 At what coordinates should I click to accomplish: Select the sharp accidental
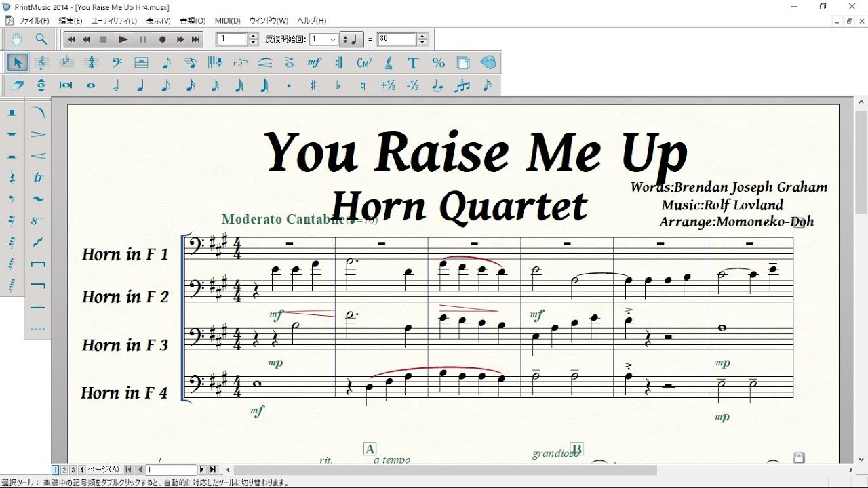pos(313,86)
